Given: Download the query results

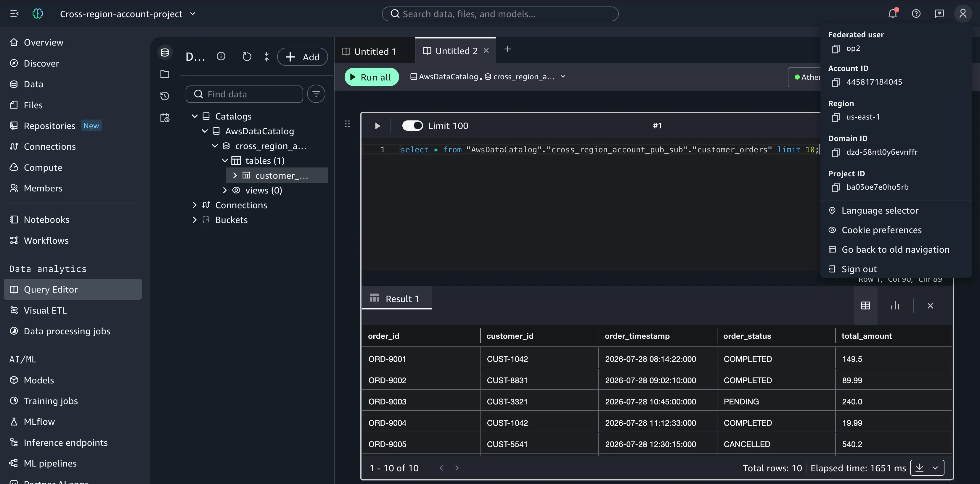Looking at the screenshot, I should (919, 468).
